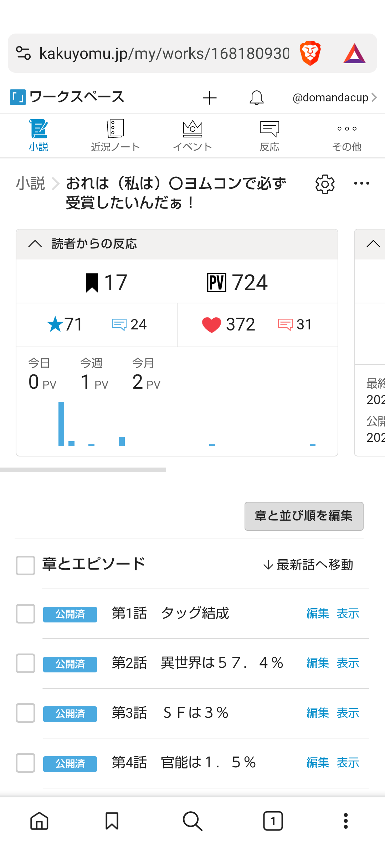Image resolution: width=385 pixels, height=868 pixels.
Task: Open the browser tab switcher icon
Action: [273, 821]
